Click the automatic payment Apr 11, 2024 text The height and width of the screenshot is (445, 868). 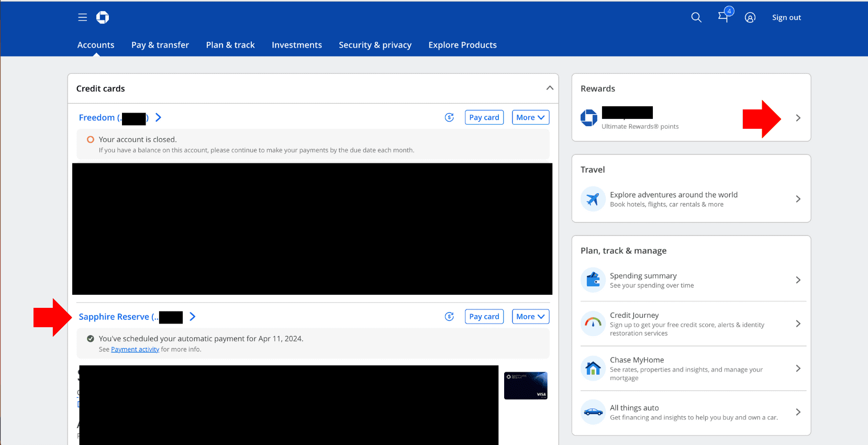(x=201, y=339)
